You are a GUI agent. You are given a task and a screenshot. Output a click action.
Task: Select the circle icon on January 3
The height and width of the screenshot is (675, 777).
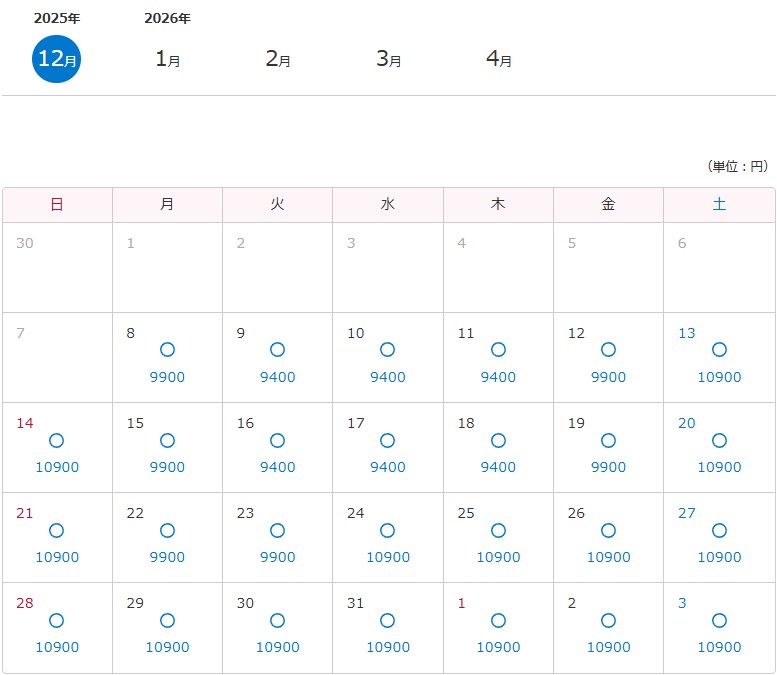click(719, 620)
